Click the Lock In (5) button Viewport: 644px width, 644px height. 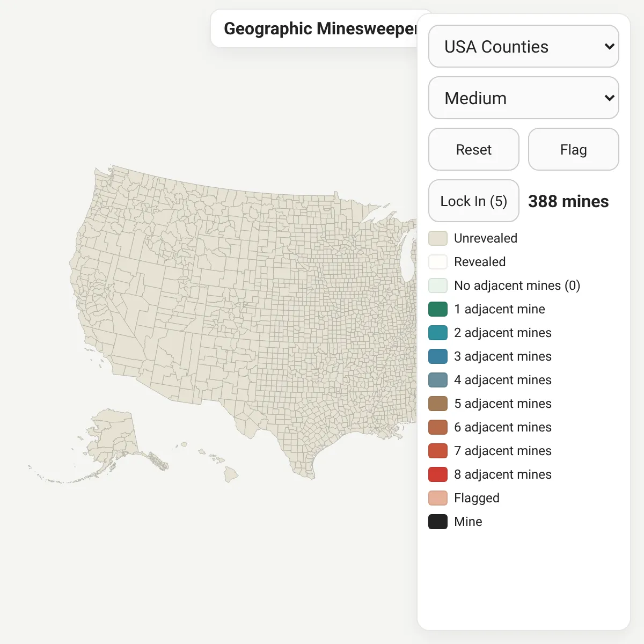(x=474, y=201)
